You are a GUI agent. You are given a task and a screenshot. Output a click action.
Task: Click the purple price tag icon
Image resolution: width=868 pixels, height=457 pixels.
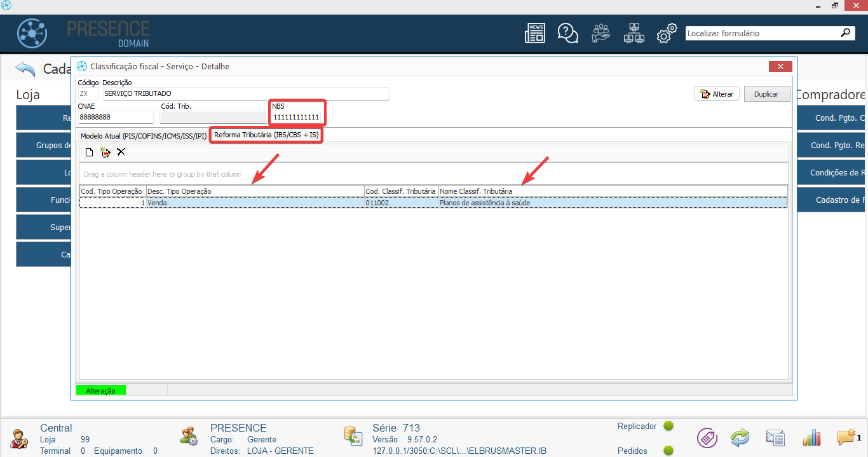(707, 437)
